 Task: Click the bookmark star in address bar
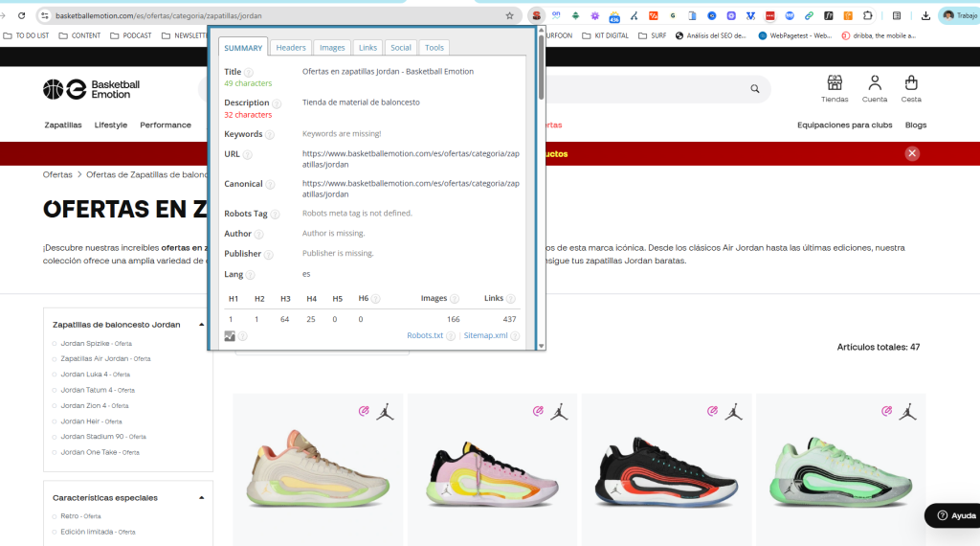click(509, 16)
